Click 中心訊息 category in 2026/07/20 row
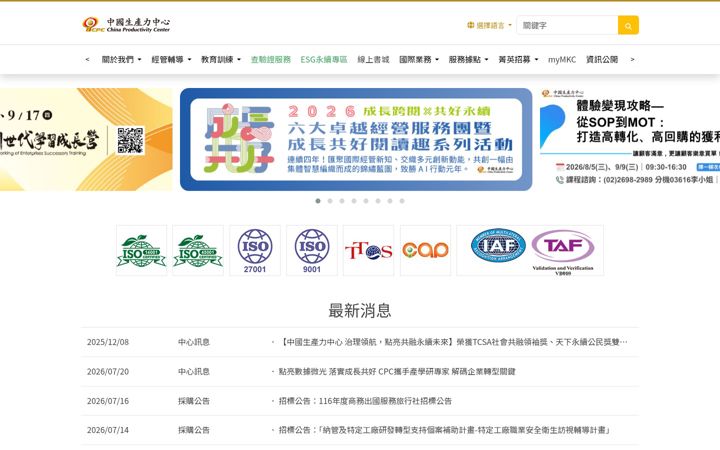 (194, 371)
